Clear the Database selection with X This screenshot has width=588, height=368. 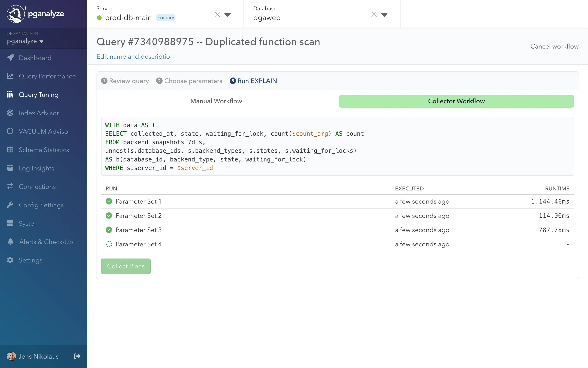(374, 14)
